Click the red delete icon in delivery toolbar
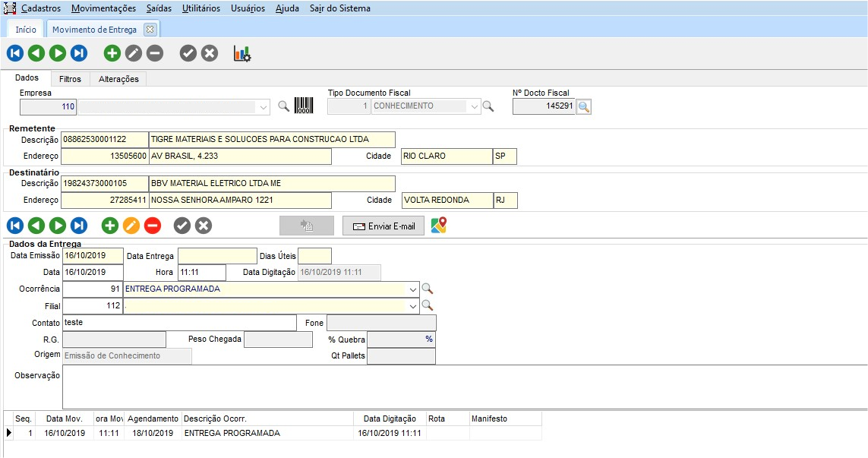Viewport: 868px width, 458px height. click(x=153, y=226)
